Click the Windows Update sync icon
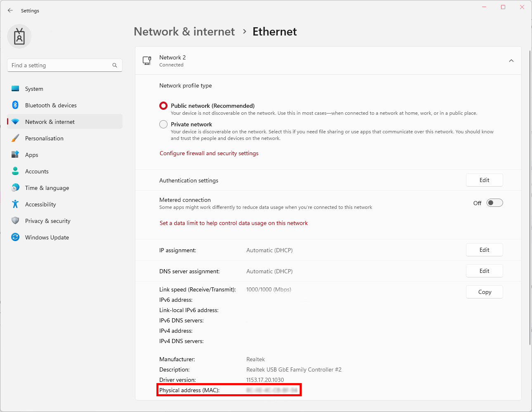 pyautogui.click(x=15, y=237)
